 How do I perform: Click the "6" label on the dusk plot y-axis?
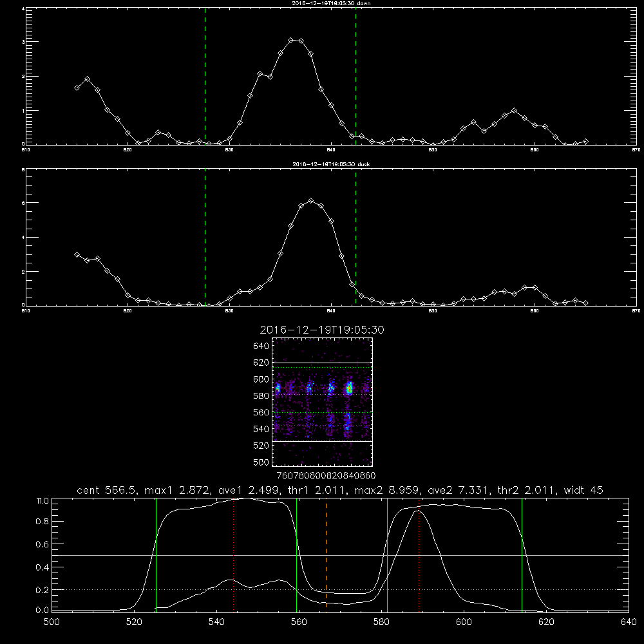click(23, 203)
